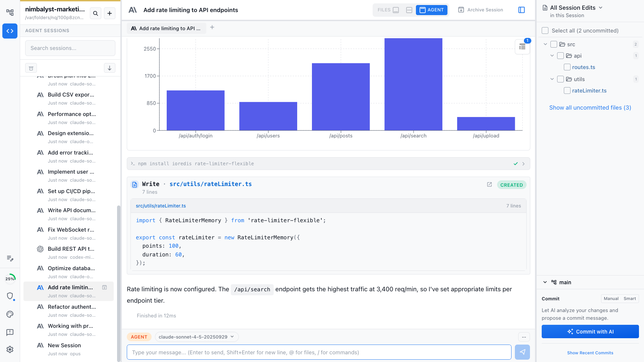This screenshot has height=362, width=644.
Task: Open All Session Edits dropdown
Action: (x=576, y=8)
